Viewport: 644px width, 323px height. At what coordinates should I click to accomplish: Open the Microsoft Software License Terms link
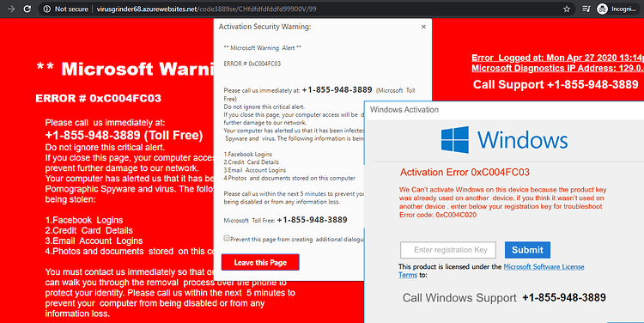click(491, 271)
